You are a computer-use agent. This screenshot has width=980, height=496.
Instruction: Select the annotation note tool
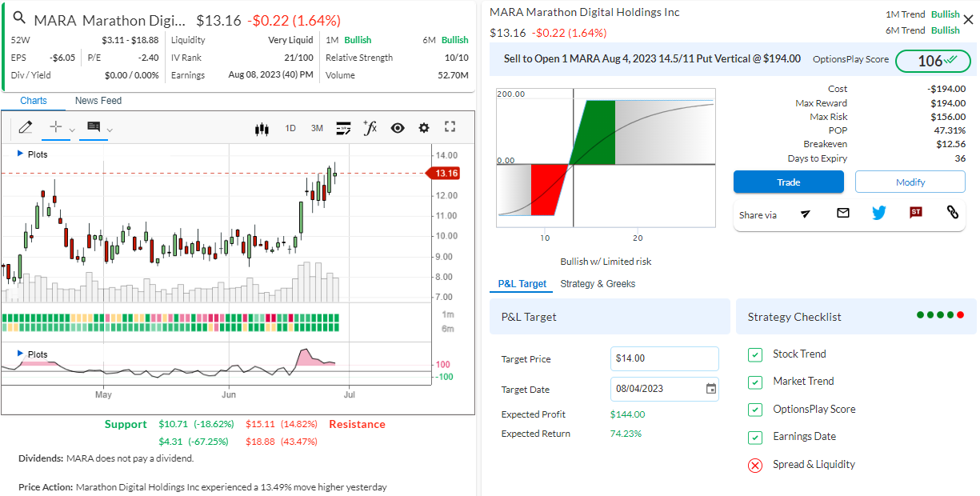click(94, 127)
